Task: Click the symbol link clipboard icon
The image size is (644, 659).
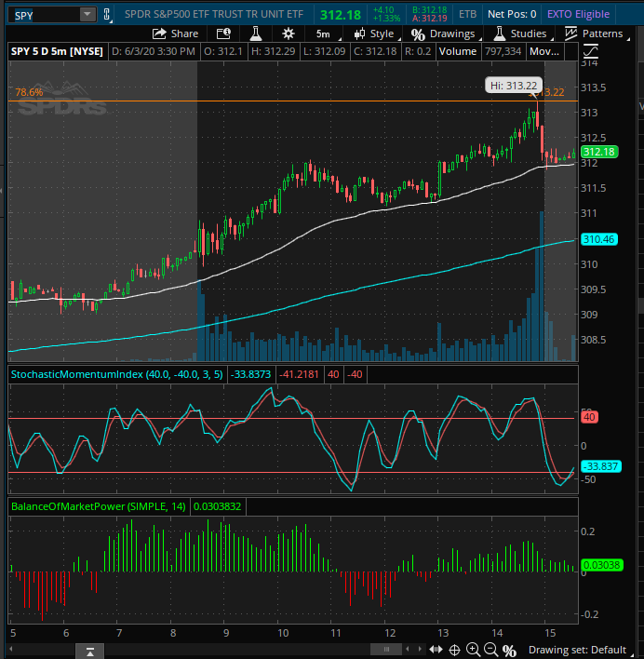Action: [107, 15]
